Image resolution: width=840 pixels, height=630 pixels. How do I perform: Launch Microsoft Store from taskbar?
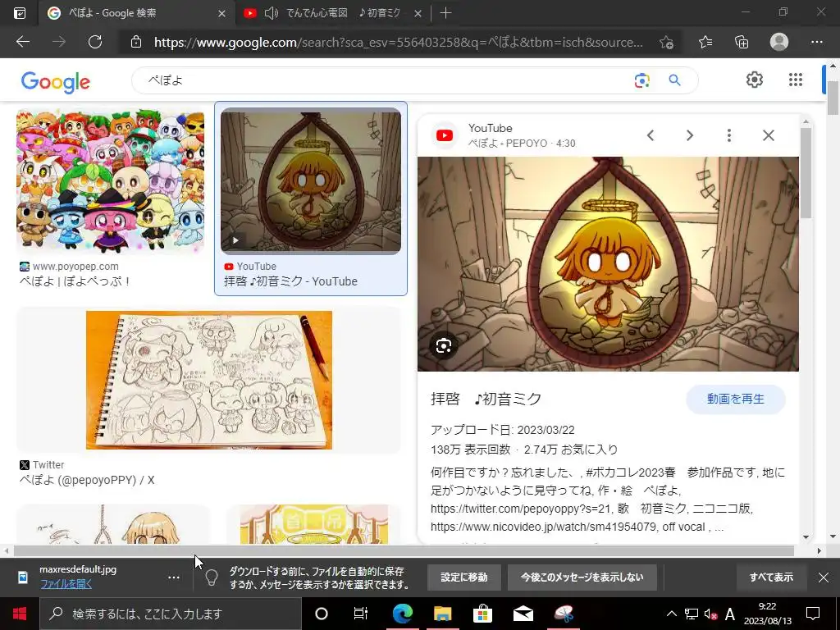point(482,614)
